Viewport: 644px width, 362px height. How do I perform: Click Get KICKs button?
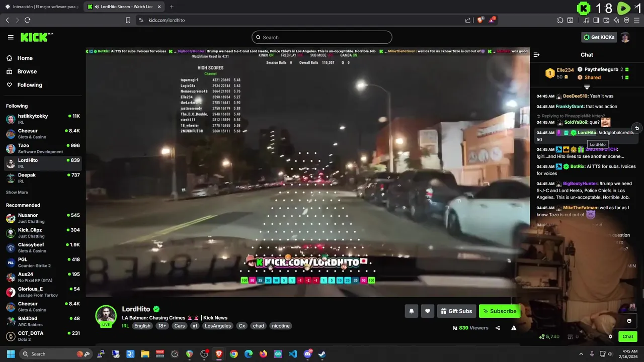pyautogui.click(x=599, y=37)
